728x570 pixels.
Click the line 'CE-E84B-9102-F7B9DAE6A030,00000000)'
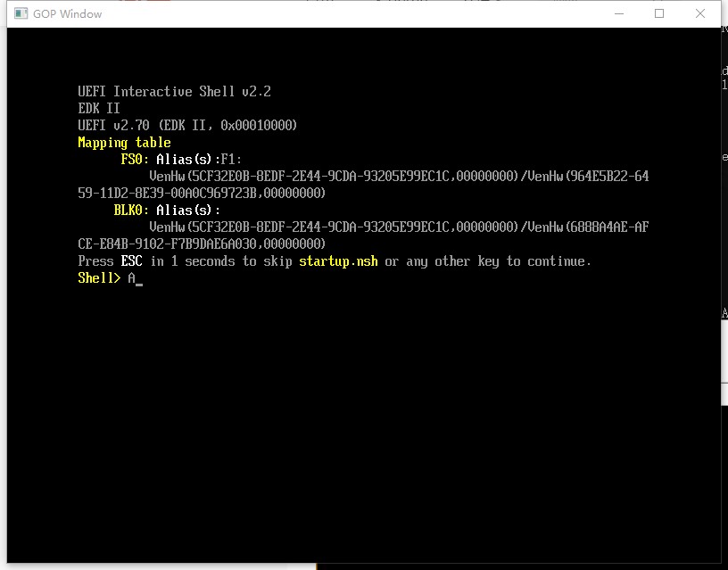click(202, 244)
